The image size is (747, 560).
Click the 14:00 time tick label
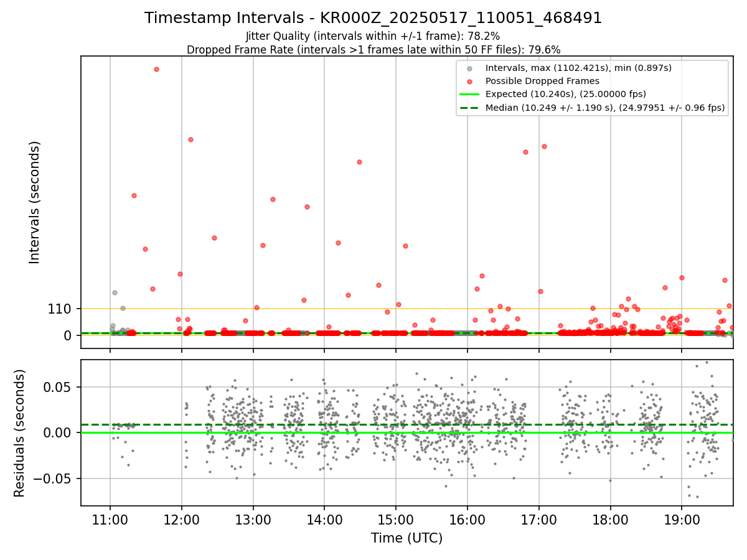324,519
